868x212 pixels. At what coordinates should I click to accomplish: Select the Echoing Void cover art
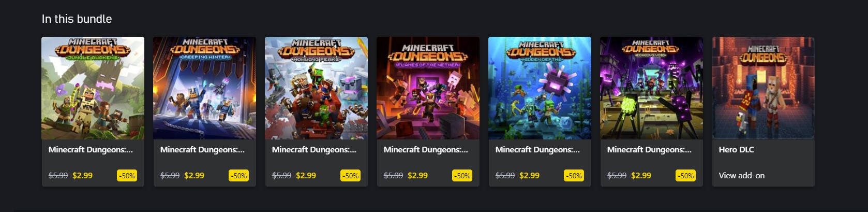click(x=651, y=88)
